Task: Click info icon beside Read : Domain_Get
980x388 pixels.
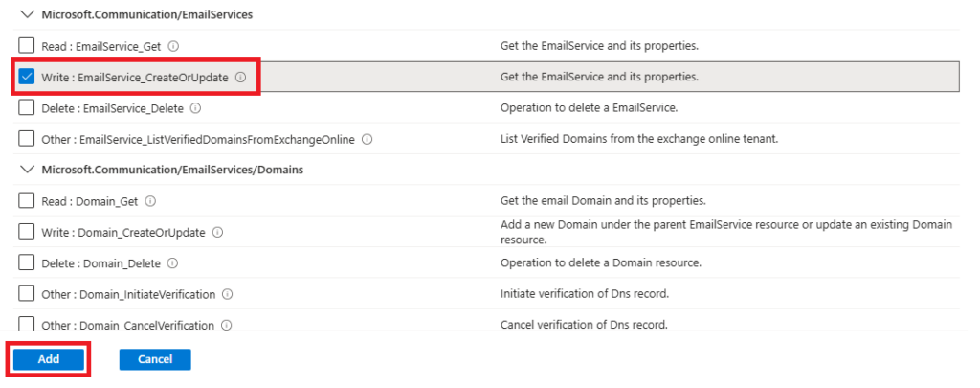Action: click(x=151, y=201)
